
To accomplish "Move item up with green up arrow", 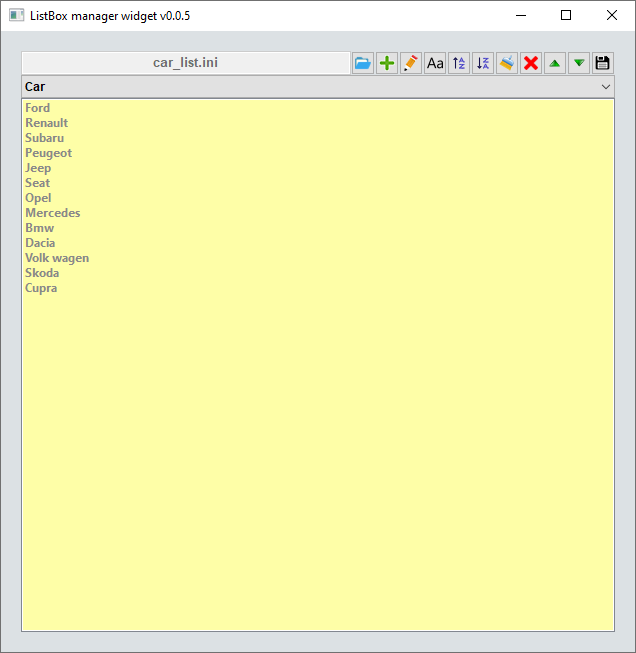I will click(x=555, y=63).
